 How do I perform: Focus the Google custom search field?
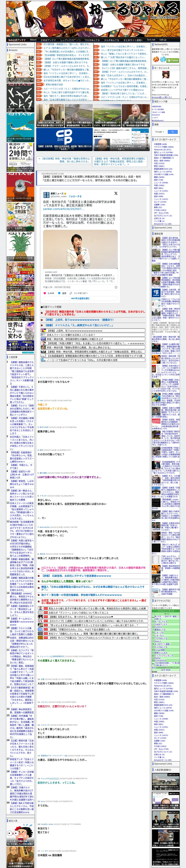tap(160, 132)
